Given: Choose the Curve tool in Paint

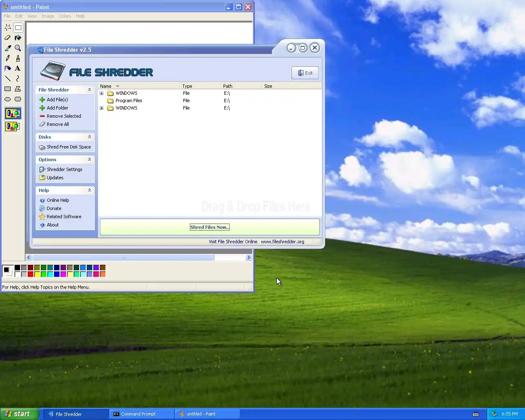Looking at the screenshot, I should (18, 78).
